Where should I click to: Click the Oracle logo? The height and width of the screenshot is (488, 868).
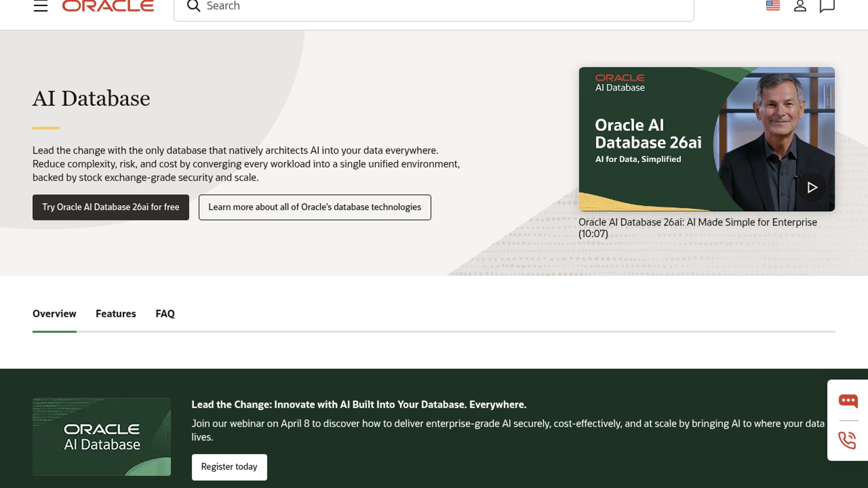point(108,6)
